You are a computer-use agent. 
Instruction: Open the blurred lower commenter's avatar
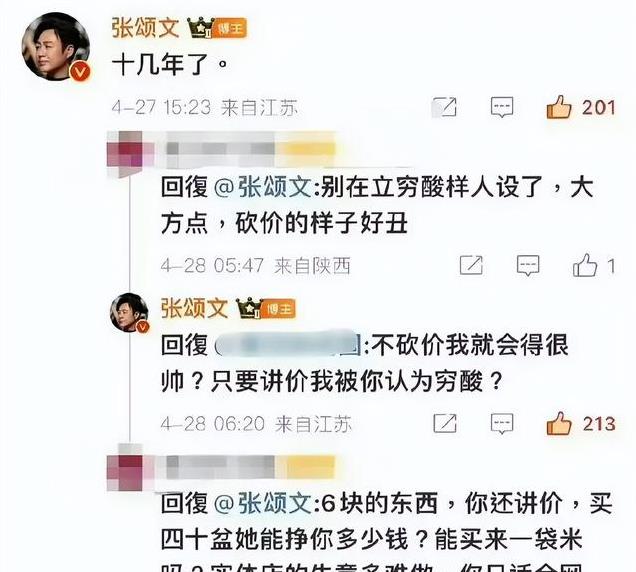125,473
